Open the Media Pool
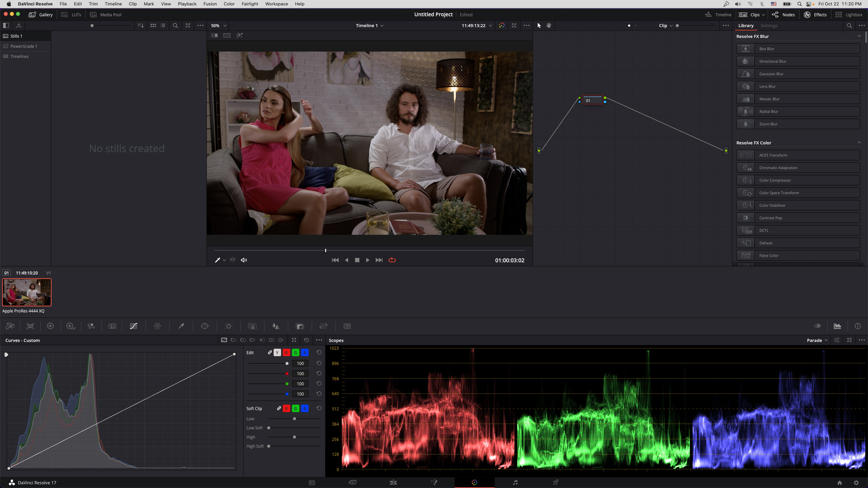The height and width of the screenshot is (488, 868). point(105,15)
